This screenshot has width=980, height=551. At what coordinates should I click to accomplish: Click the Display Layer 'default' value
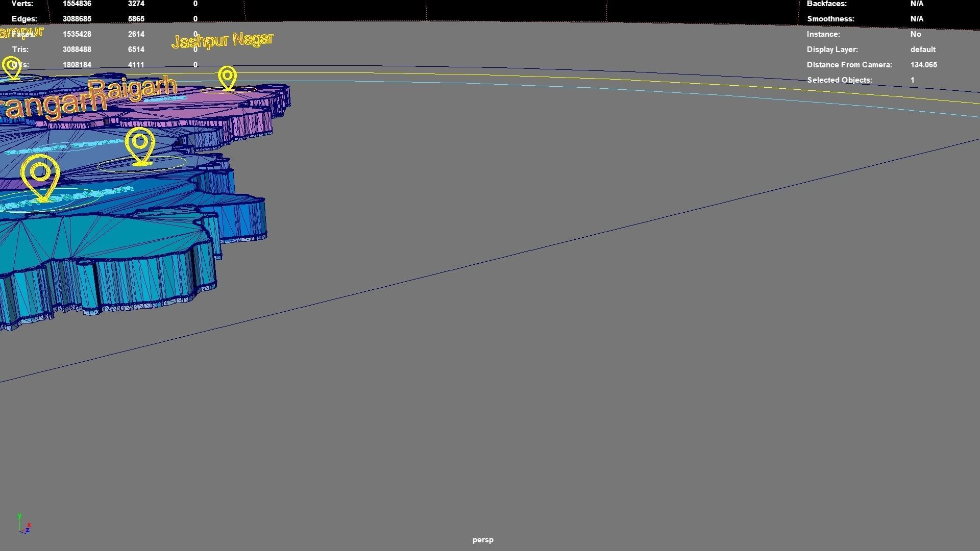tap(922, 49)
